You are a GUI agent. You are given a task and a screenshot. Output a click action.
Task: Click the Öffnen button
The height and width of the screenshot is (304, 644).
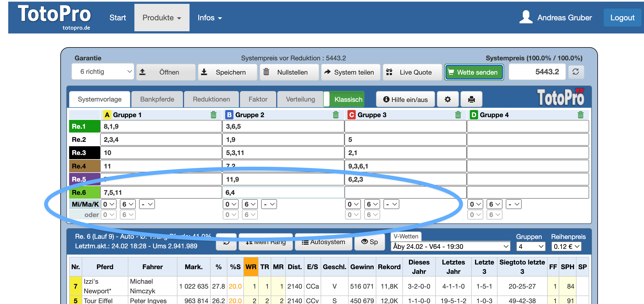pos(166,72)
